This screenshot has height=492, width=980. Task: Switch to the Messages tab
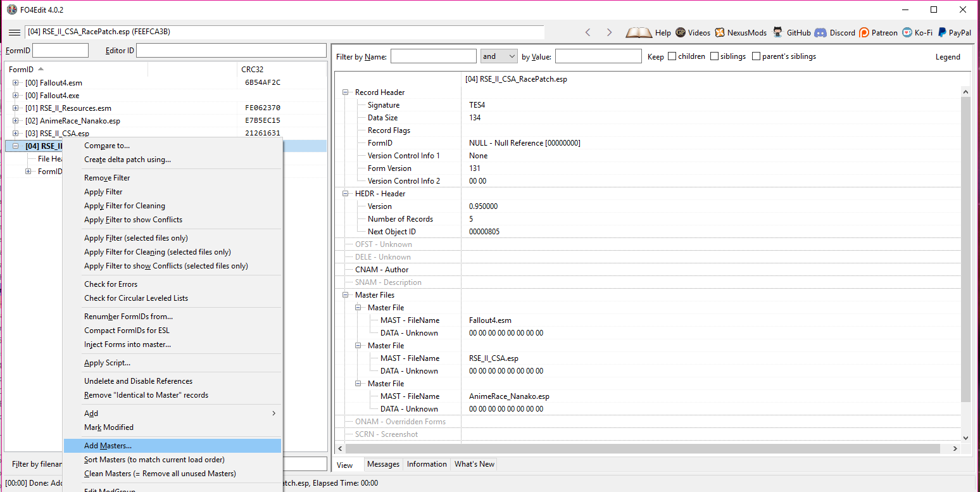384,464
